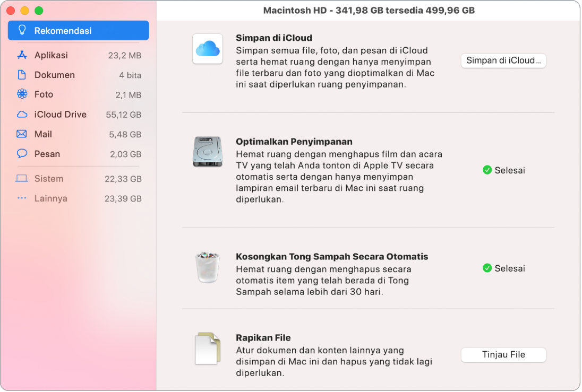Click the large iCloud icon near Simpan di iCloud
This screenshot has width=582, height=392.
207,49
